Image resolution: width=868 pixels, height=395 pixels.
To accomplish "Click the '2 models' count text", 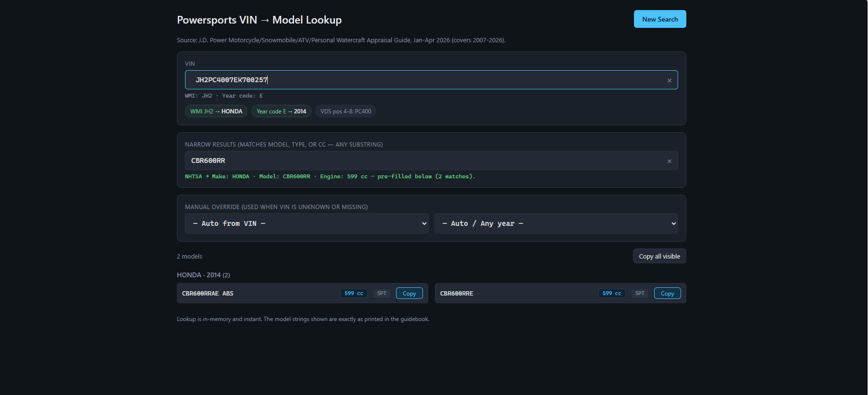I will [189, 256].
